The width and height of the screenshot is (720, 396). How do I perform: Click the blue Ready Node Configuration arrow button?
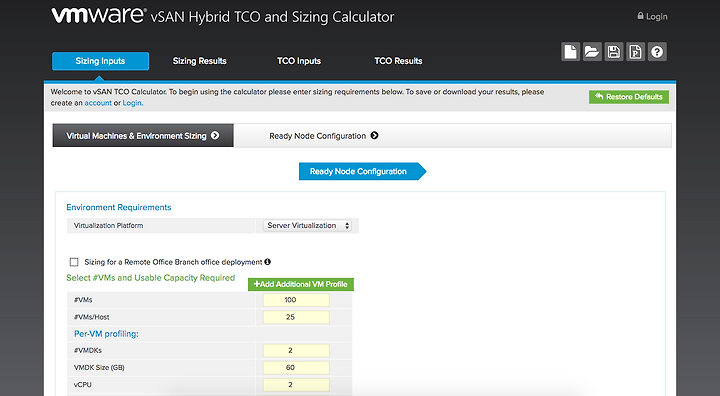362,171
